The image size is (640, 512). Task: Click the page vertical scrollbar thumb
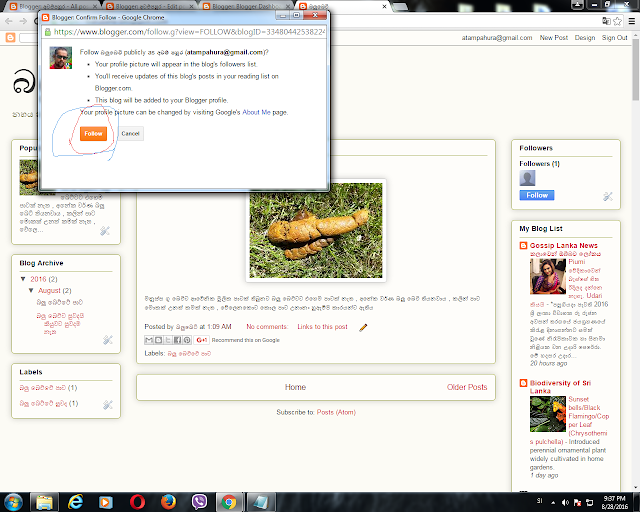(x=636, y=69)
